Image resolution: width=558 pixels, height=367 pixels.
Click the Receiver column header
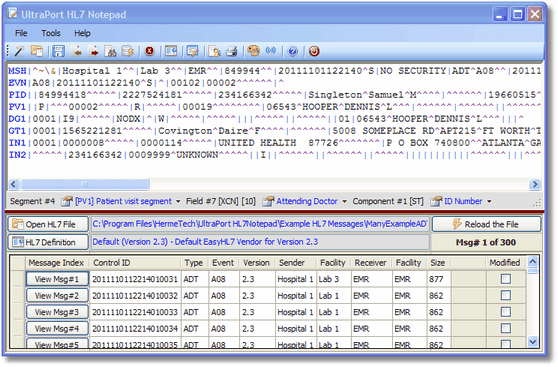pyautogui.click(x=372, y=263)
